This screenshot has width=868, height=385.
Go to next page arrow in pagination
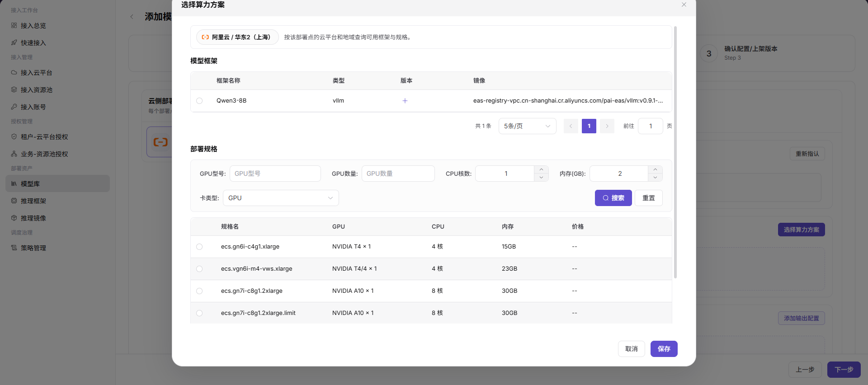point(607,126)
